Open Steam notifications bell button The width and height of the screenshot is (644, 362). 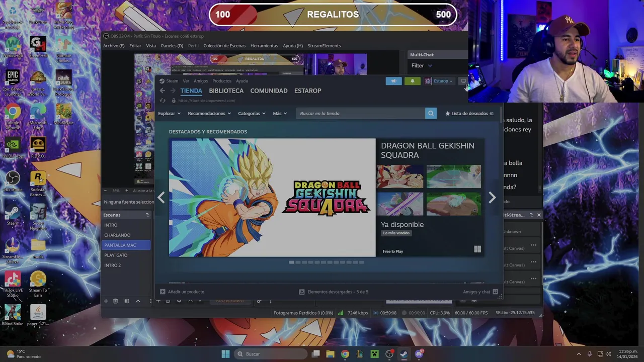(412, 81)
